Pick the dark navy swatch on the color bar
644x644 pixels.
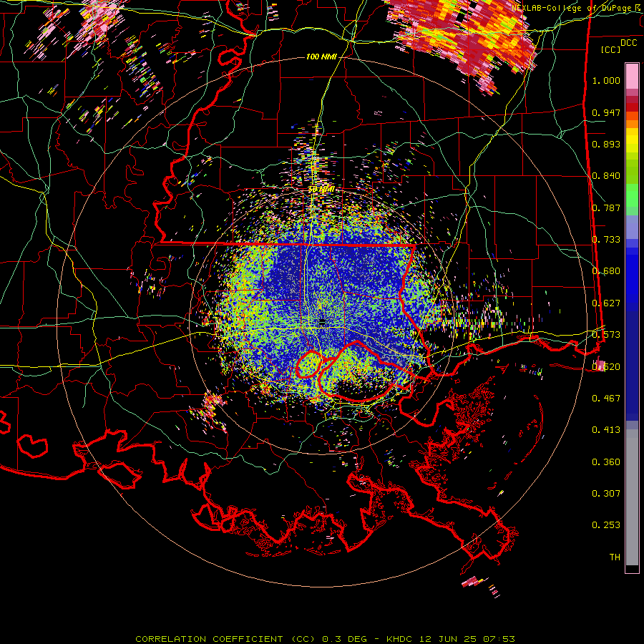tap(632, 361)
